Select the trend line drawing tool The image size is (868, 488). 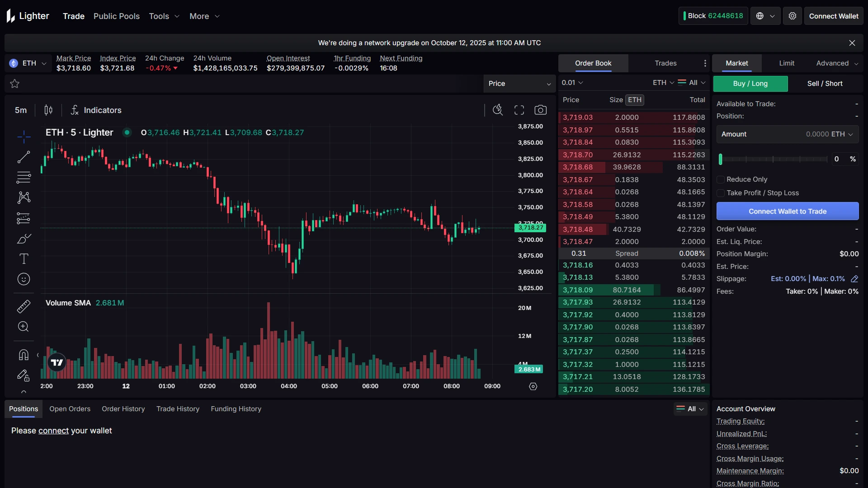coord(24,157)
